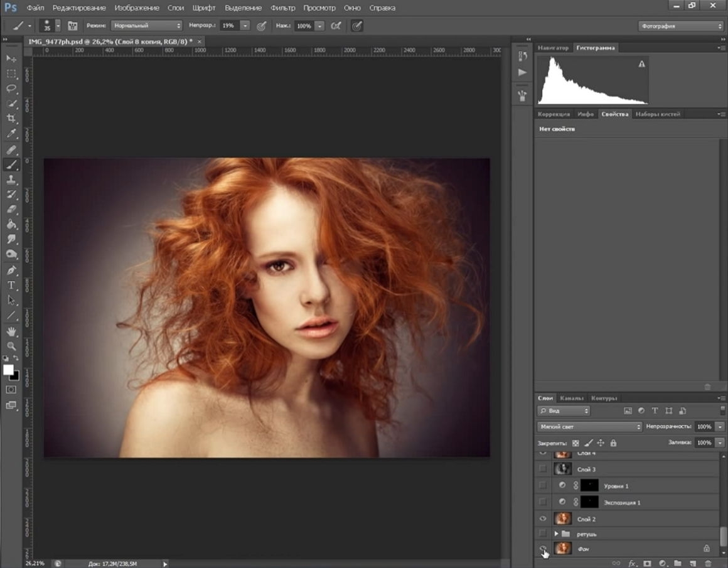The image size is (728, 568).
Task: Open blend mode Мягкий свет dropdown
Action: [x=590, y=426]
